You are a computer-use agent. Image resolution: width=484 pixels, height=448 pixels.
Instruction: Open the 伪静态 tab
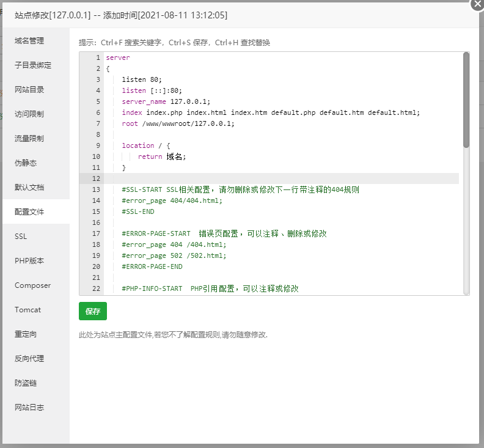coord(26,163)
